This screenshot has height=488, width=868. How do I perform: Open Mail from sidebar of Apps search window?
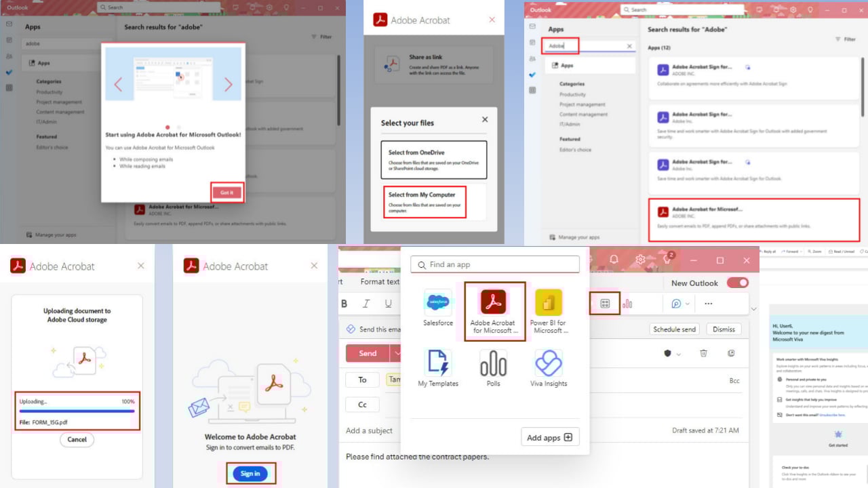pyautogui.click(x=532, y=26)
